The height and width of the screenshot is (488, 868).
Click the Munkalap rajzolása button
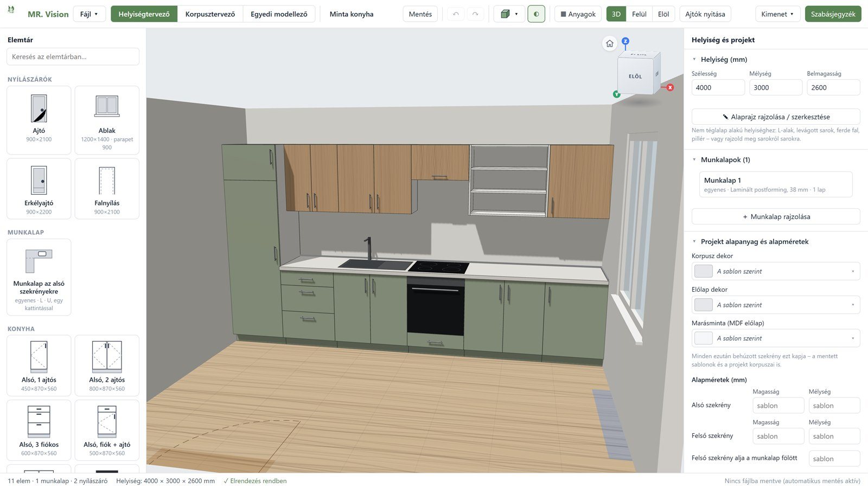click(x=776, y=216)
